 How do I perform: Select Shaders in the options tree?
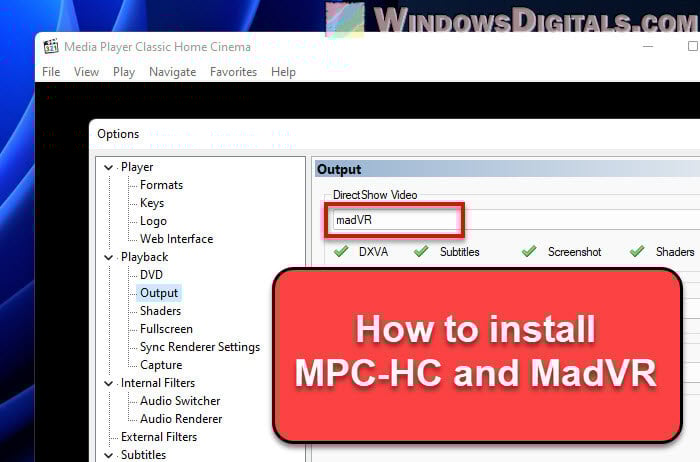point(160,311)
